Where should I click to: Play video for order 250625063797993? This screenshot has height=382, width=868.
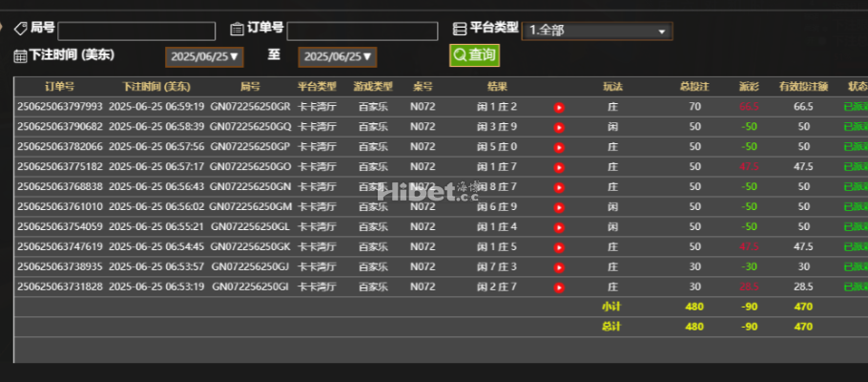tap(559, 108)
